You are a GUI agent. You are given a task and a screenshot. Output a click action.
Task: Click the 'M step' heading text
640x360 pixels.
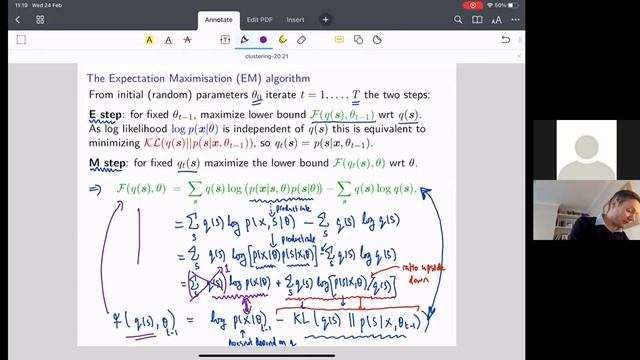(x=107, y=163)
